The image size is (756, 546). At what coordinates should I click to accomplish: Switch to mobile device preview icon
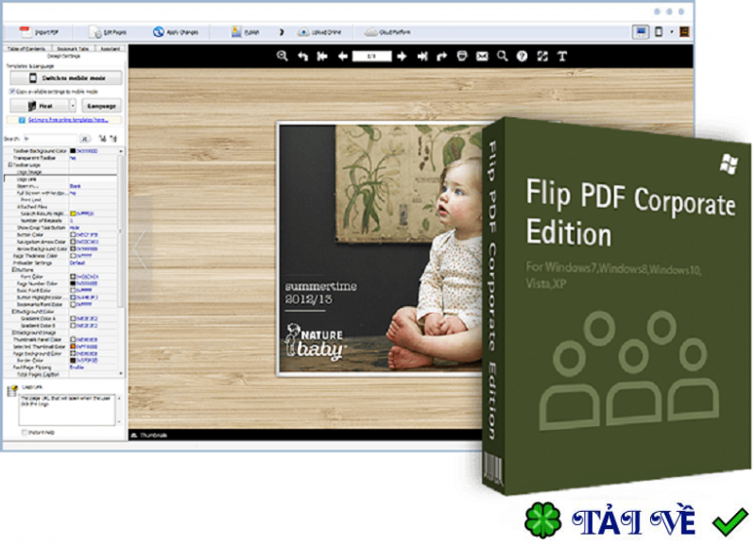(659, 32)
